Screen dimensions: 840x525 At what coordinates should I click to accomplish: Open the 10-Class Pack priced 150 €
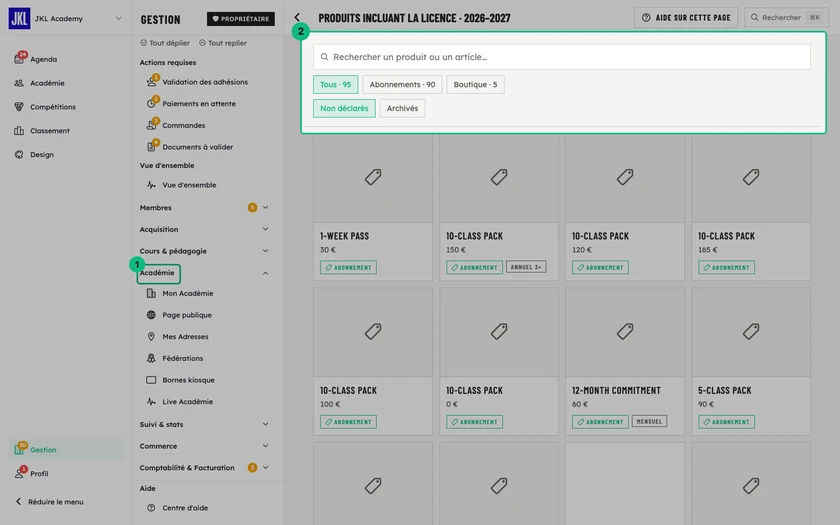coord(499,208)
